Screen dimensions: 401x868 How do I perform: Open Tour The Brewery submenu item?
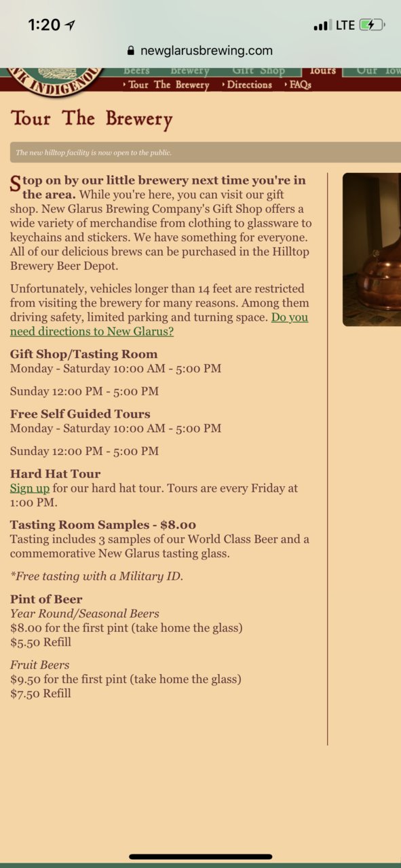(x=169, y=85)
